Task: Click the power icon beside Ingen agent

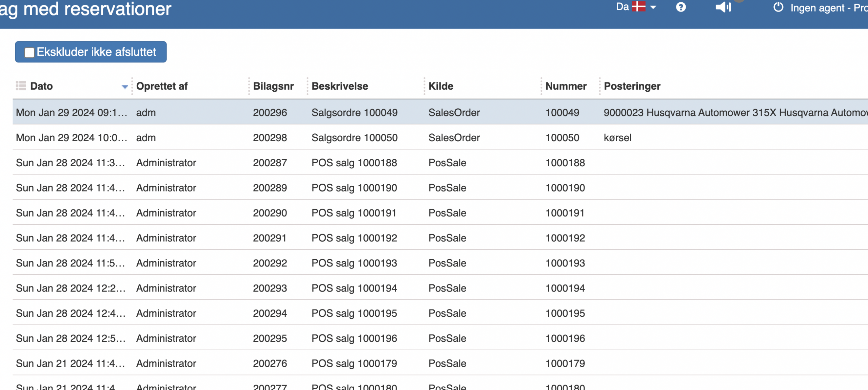Action: 778,7
